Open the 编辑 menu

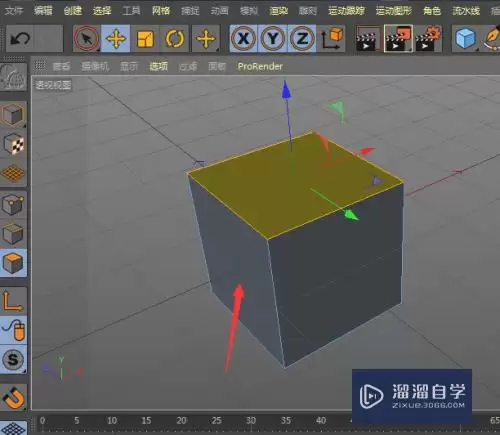pyautogui.click(x=43, y=11)
